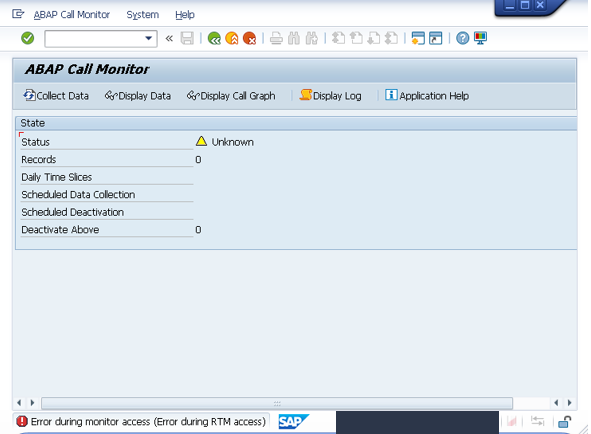591x434 pixels.
Task: Open the ABAP Call Monitor menu
Action: click(x=72, y=15)
